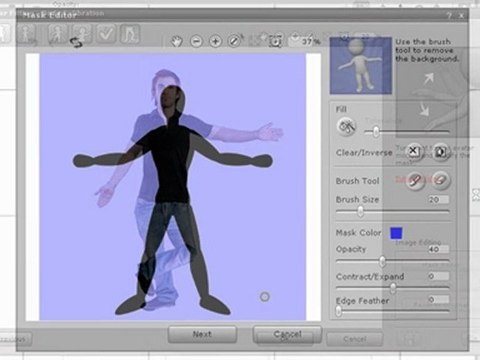Open the blue Mask Color swatch
This screenshot has height=360, width=480.
(396, 233)
